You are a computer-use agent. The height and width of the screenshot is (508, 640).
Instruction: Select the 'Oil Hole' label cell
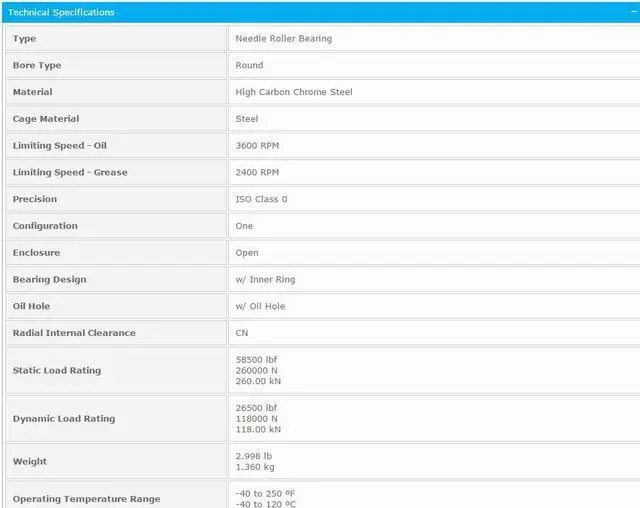[x=116, y=306]
